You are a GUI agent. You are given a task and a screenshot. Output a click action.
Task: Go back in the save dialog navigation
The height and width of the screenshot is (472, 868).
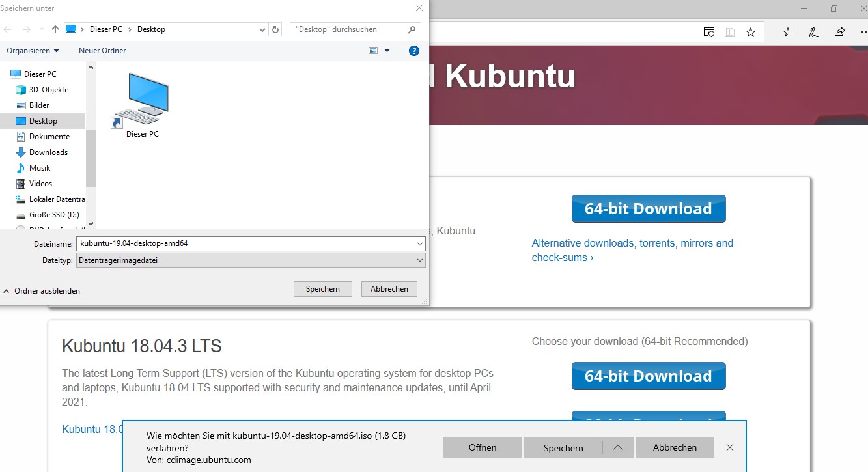pos(8,29)
